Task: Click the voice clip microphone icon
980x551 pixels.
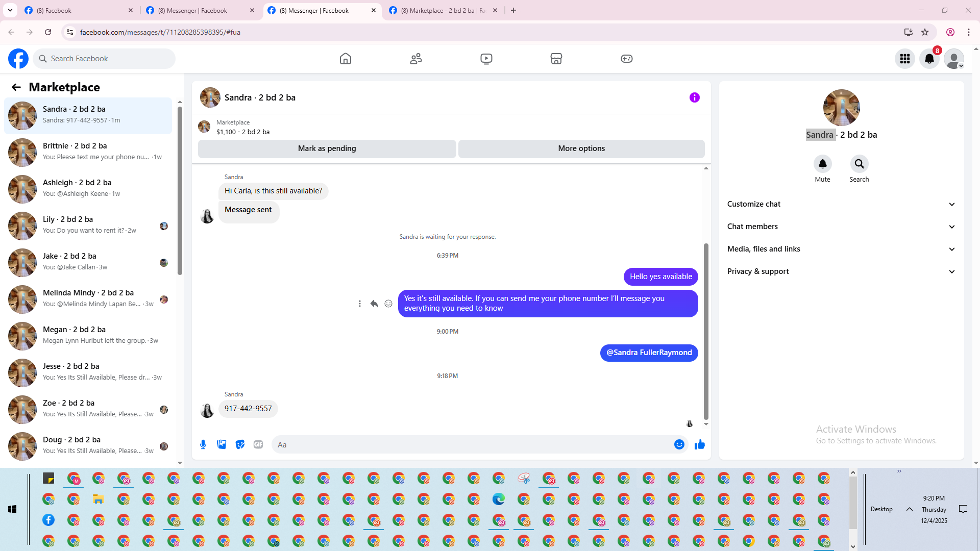Action: click(x=203, y=444)
